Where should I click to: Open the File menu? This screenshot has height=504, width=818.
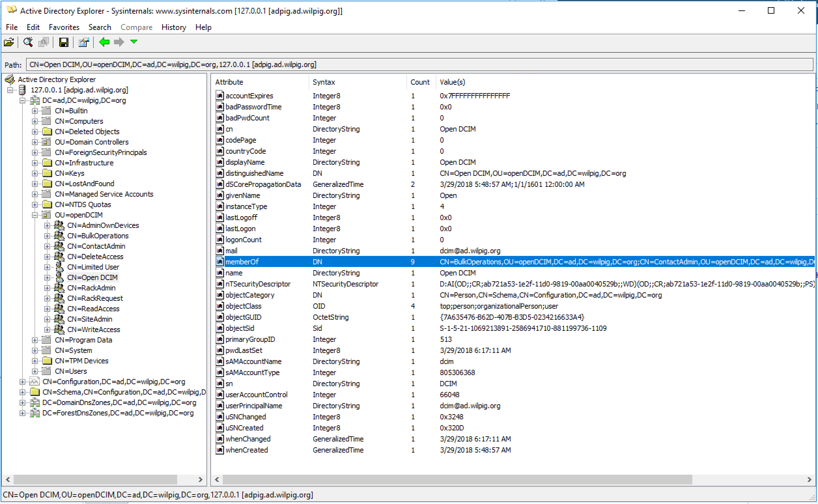12,27
